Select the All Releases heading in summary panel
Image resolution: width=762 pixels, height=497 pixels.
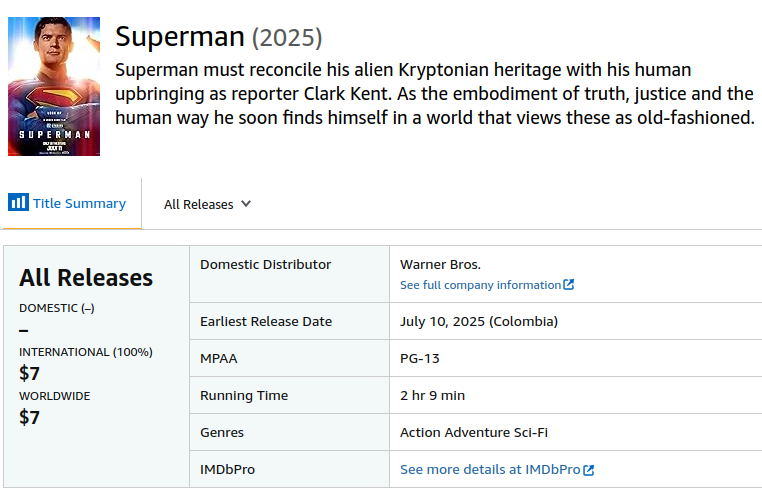[86, 278]
